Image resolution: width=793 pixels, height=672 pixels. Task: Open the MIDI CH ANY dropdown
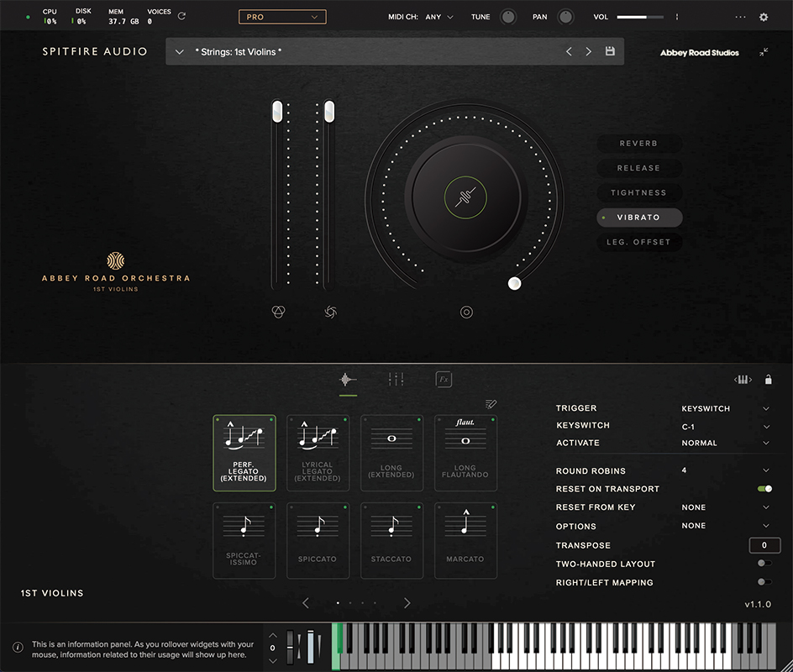[x=439, y=17]
